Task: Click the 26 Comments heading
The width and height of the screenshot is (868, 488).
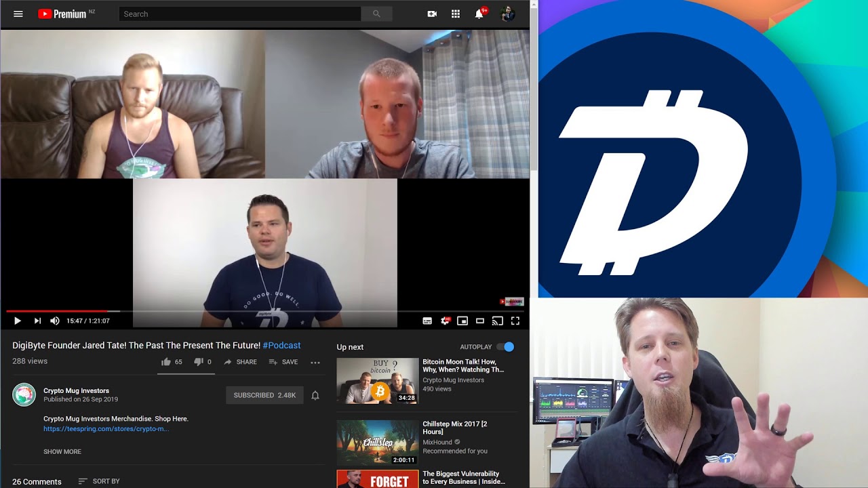Action: coord(37,482)
